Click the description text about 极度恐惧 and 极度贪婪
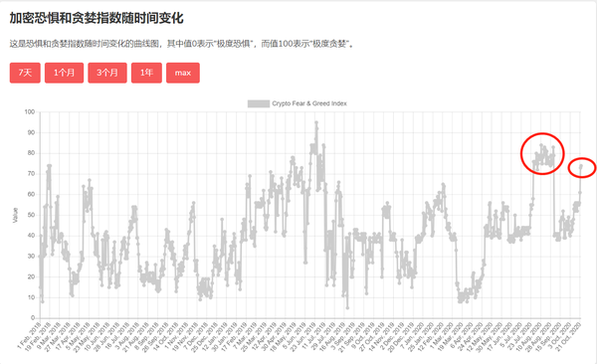 click(x=182, y=44)
